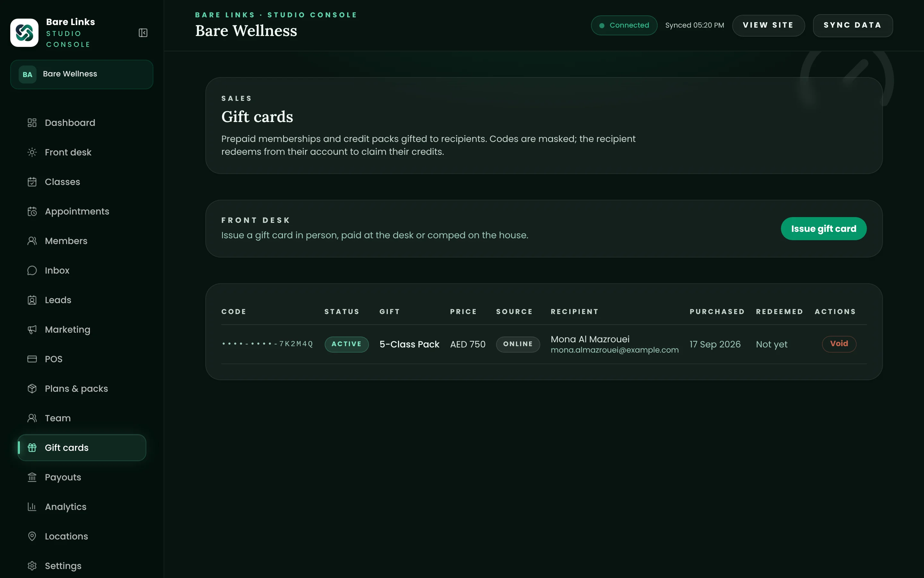Screen dimensions: 924x578
Task: Navigate to Appointments
Action: click(x=82, y=211)
